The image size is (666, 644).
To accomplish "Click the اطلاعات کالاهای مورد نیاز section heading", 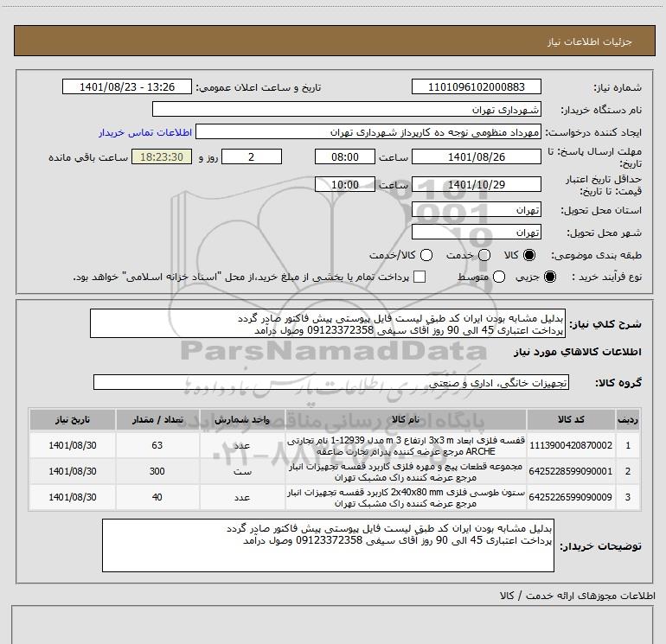I will pyautogui.click(x=577, y=352).
